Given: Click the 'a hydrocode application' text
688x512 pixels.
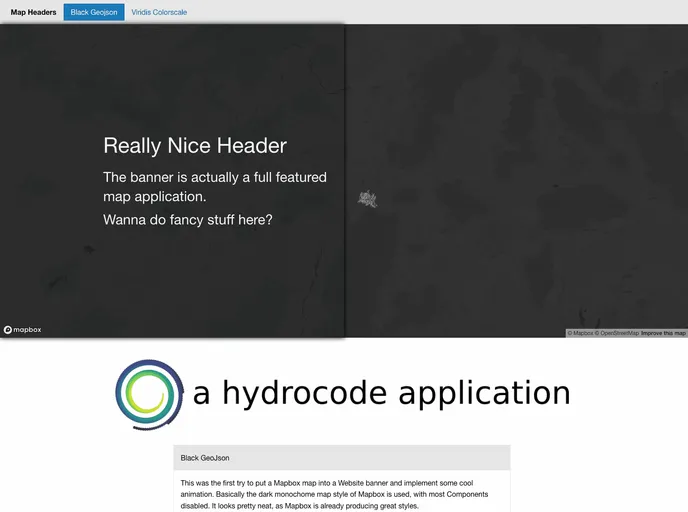Looking at the screenshot, I should tap(382, 393).
